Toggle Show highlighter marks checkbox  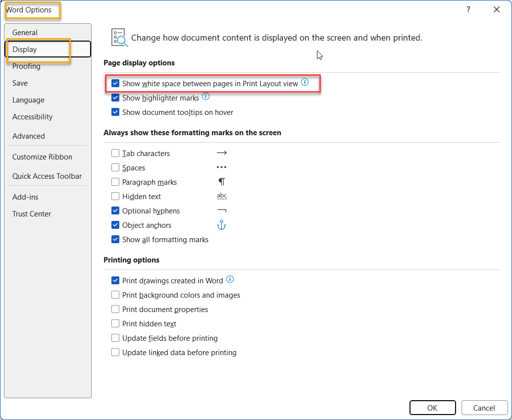tap(115, 98)
